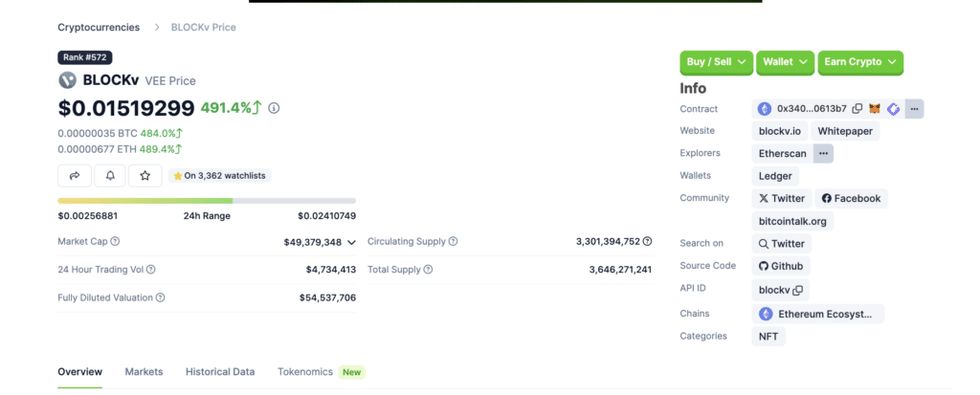Click the 3,646,271,241 total supply value
The width and height of the screenshot is (980, 395).
point(620,270)
